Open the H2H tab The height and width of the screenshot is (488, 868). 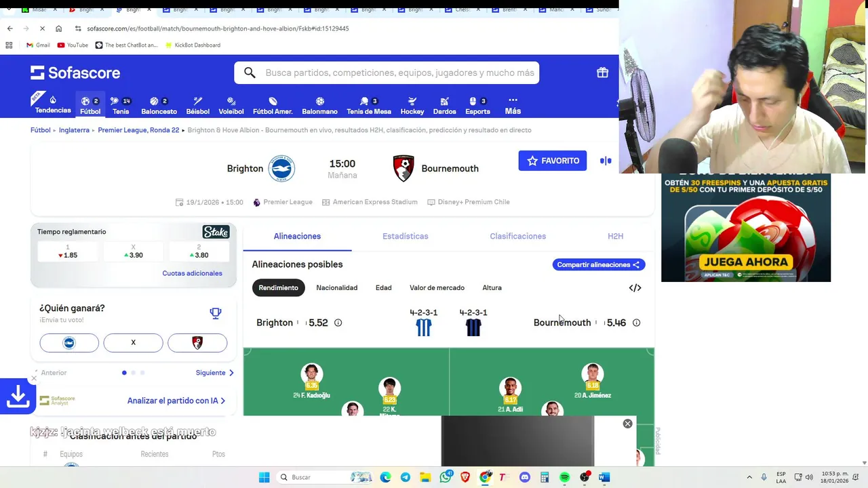click(615, 236)
